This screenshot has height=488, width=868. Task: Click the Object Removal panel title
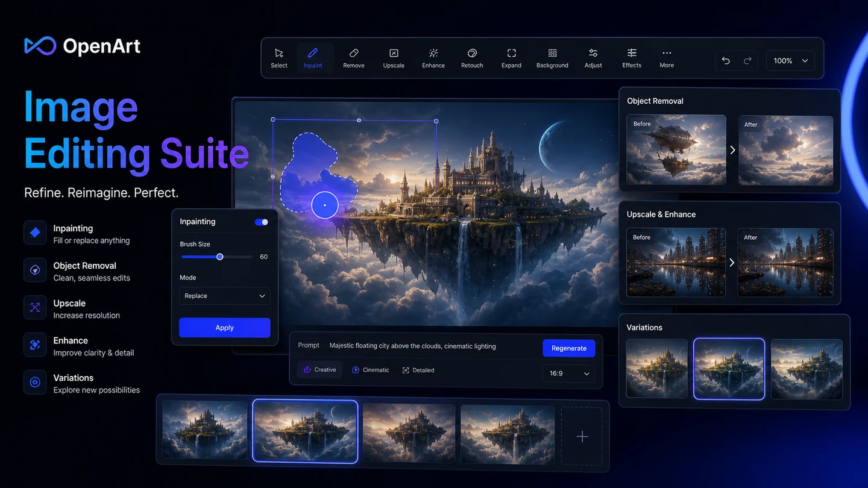coord(655,101)
